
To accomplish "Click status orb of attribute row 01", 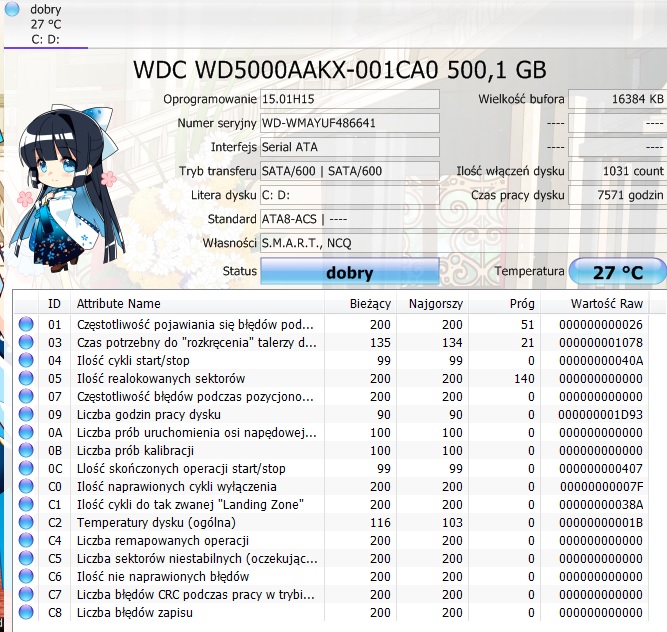I will tap(26, 324).
